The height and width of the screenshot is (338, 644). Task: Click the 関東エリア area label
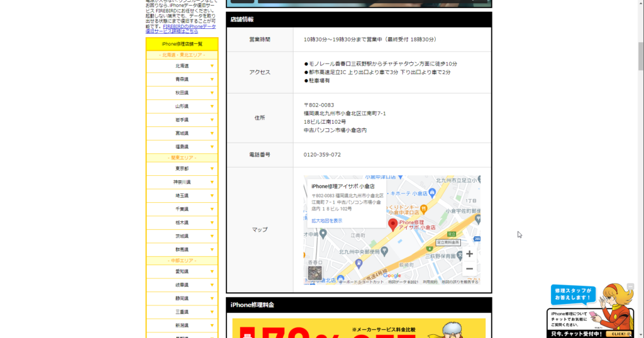182,158
